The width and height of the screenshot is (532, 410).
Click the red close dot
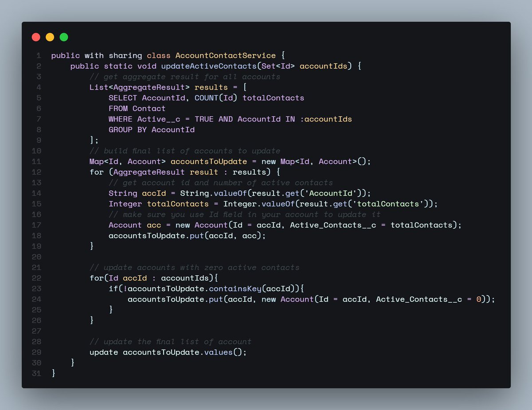pyautogui.click(x=36, y=37)
